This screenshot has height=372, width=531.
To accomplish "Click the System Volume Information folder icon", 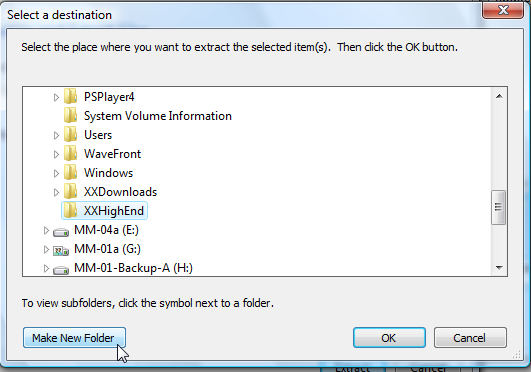I will point(70,116).
